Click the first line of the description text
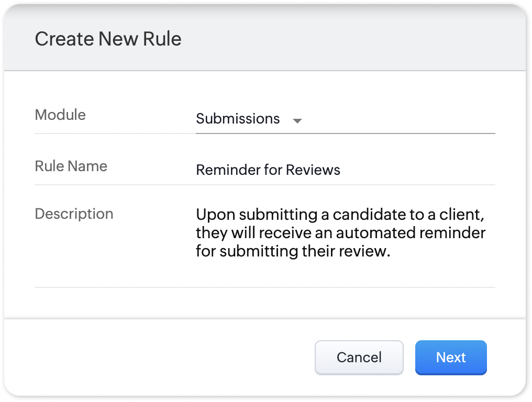The height and width of the screenshot is (402, 532). 337,215
